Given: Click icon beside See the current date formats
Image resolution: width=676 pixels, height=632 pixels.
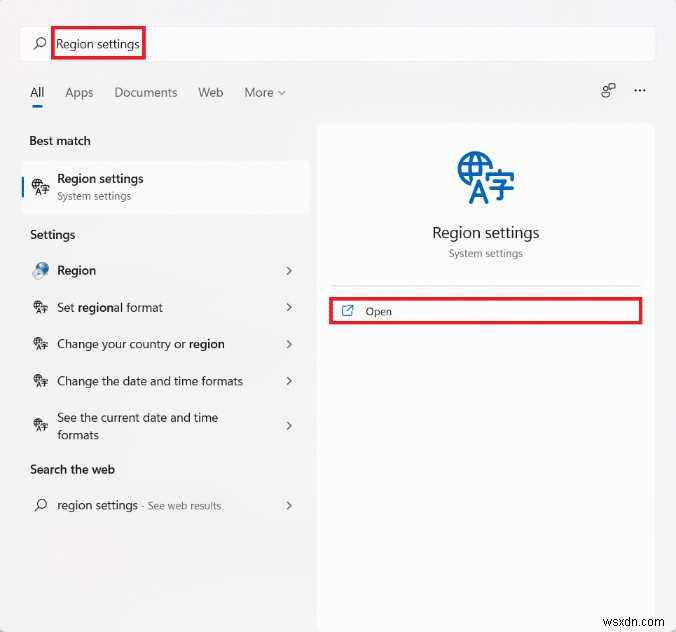Looking at the screenshot, I should click(41, 425).
